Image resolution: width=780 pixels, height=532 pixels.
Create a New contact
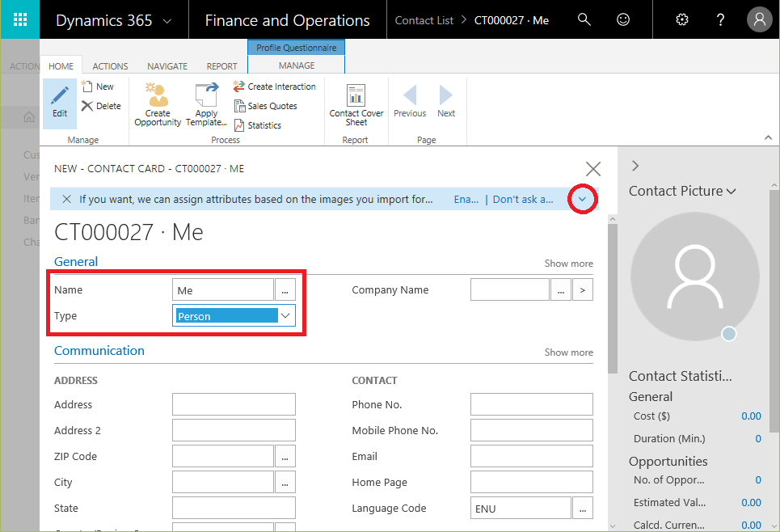98,87
